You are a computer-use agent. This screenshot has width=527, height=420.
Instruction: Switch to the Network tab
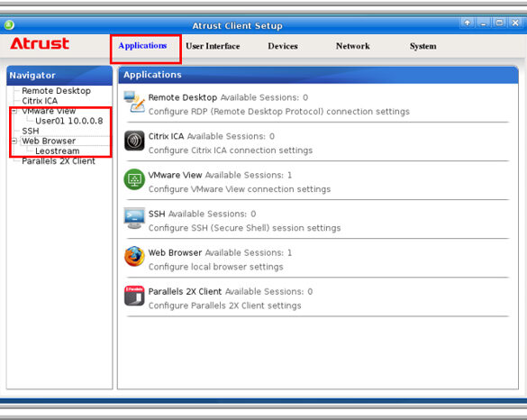353,46
